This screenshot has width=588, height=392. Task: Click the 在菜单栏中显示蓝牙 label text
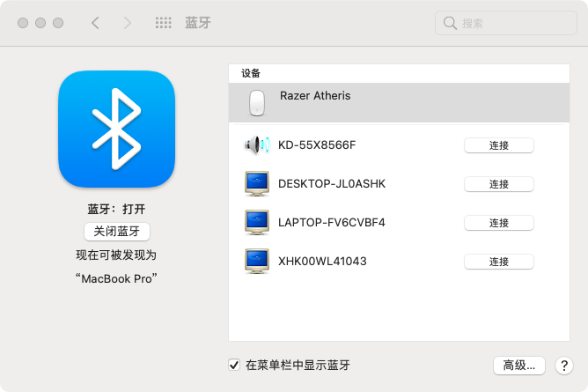pyautogui.click(x=298, y=365)
